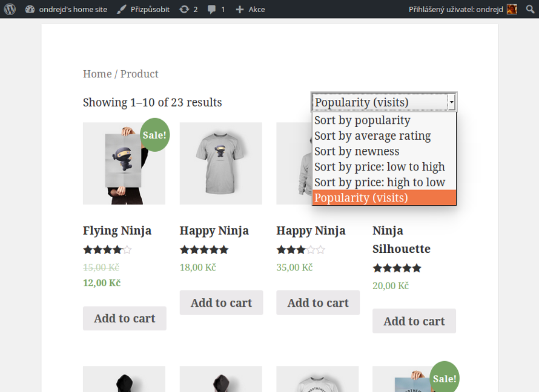Click the struck-through 15,00 Kč price
Image resolution: width=539 pixels, height=392 pixels.
(101, 267)
